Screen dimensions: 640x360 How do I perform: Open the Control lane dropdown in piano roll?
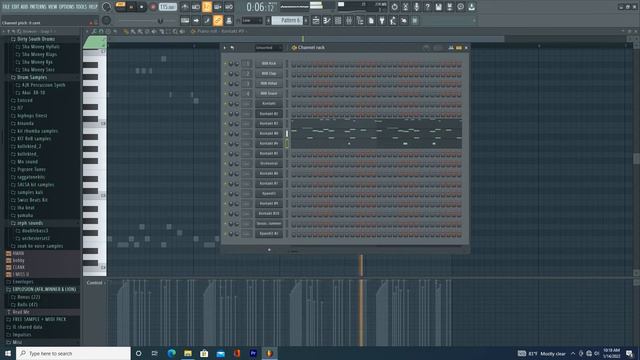point(95,283)
